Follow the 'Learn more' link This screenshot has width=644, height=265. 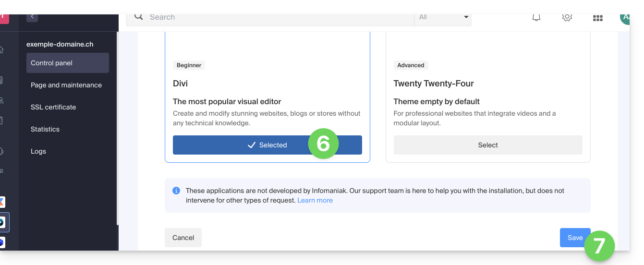coord(315,200)
